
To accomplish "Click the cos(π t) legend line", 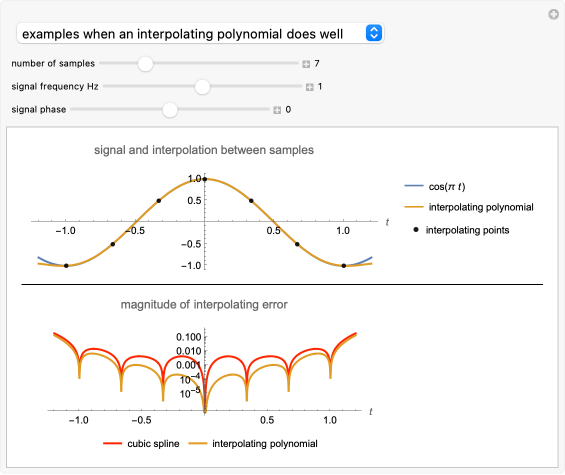I will tap(414, 186).
